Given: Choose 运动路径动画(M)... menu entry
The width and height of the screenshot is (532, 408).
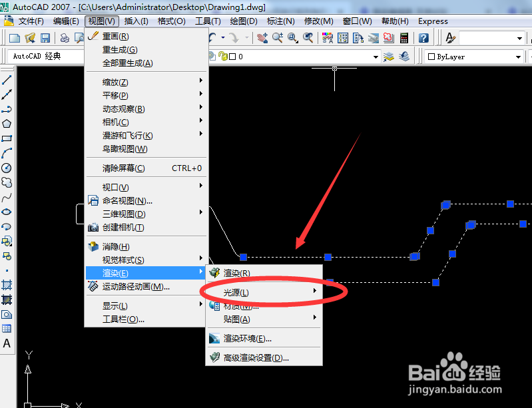Looking at the screenshot, I should tap(146, 287).
